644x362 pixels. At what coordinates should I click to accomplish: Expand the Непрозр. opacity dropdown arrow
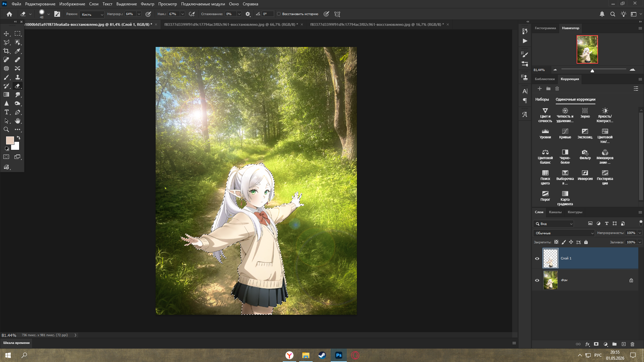(x=139, y=14)
